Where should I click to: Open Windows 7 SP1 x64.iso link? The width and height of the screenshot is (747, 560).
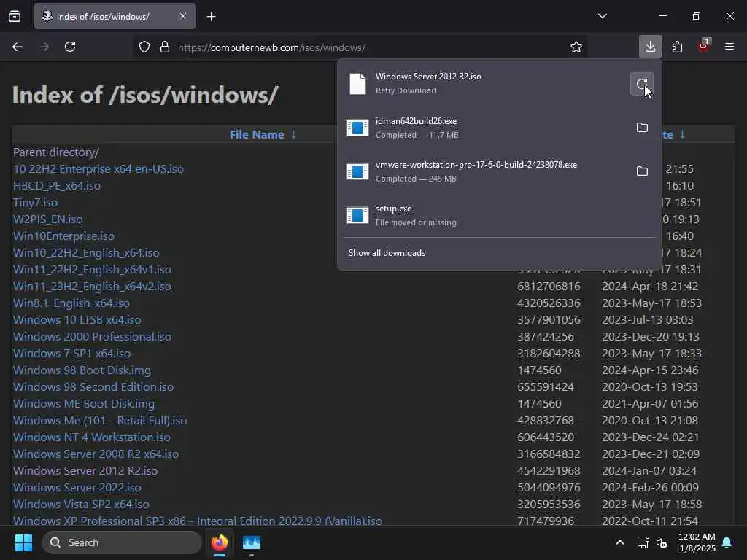click(72, 354)
